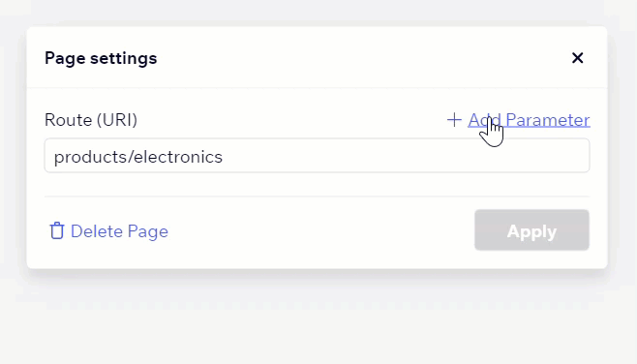Click the trash can icon
This screenshot has width=637, height=364.
click(57, 230)
